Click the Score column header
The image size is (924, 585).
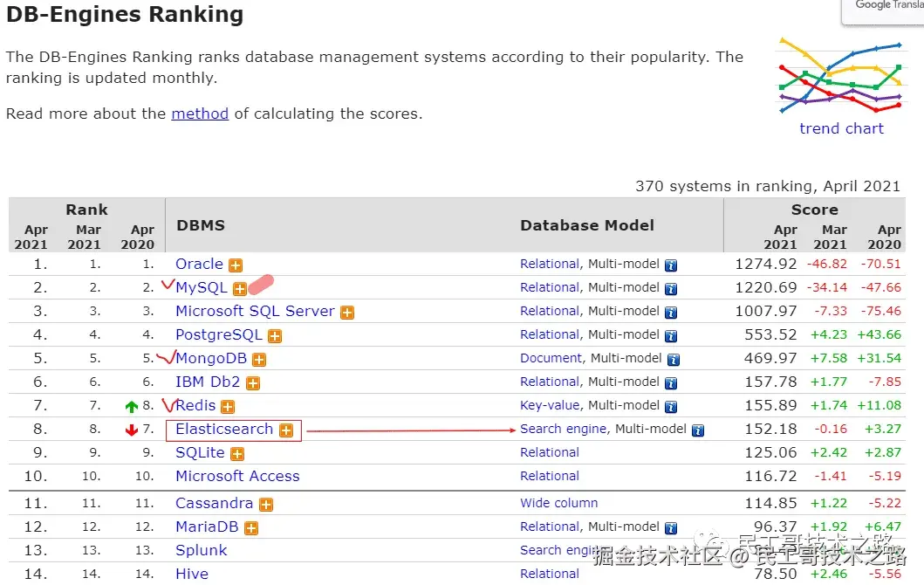(x=814, y=210)
